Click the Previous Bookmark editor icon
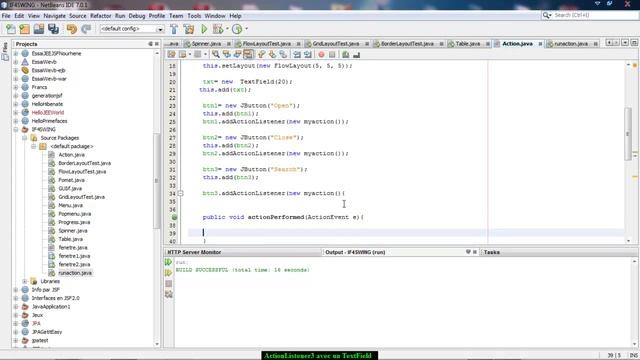 (262, 55)
